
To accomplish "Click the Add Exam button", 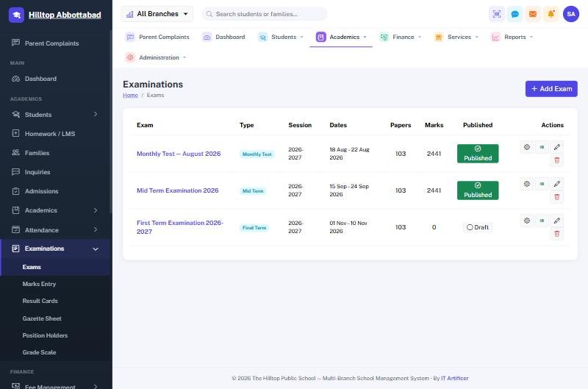I will (551, 89).
